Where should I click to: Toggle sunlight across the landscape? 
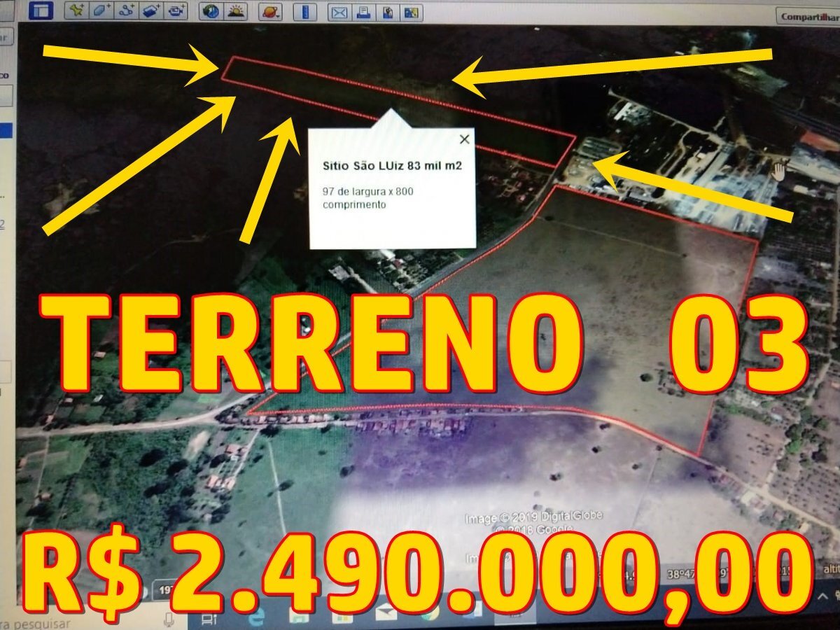point(237,11)
